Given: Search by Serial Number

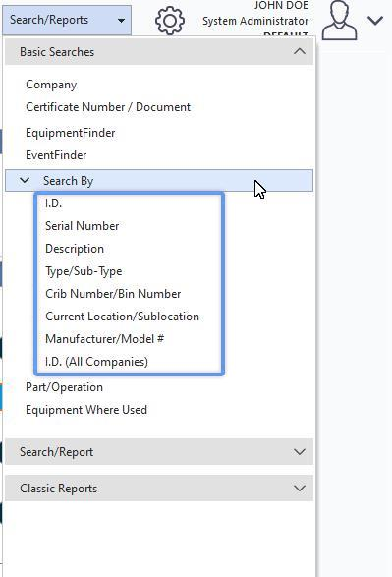Looking at the screenshot, I should (x=82, y=225).
